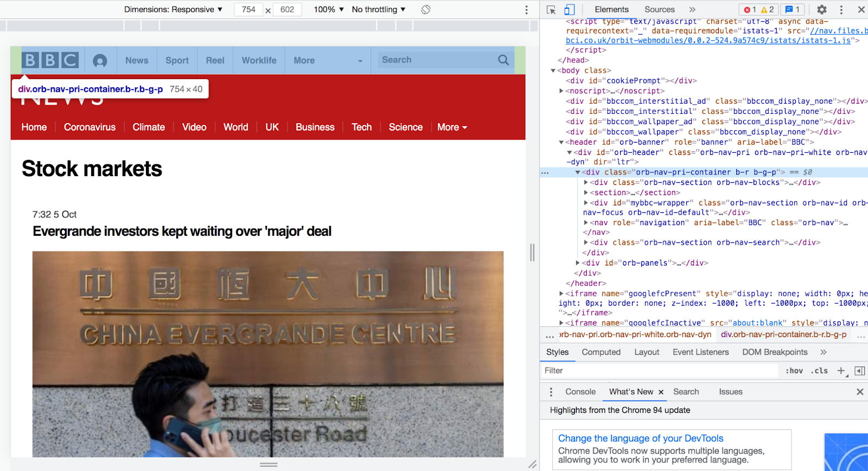Collapse the header orb-banner node
This screenshot has width=868, height=471.
pyautogui.click(x=561, y=142)
